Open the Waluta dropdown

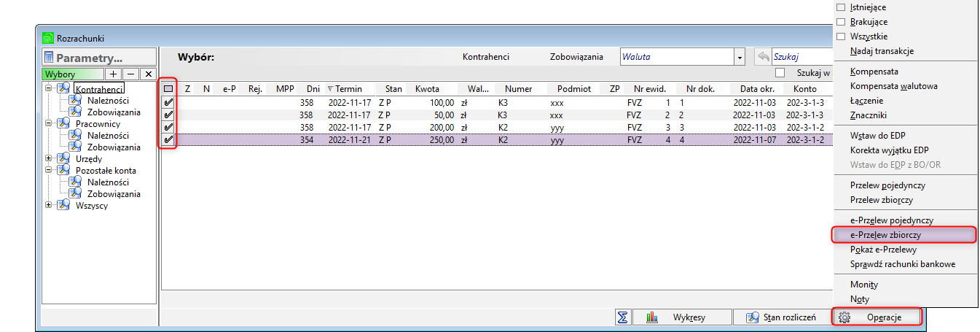pyautogui.click(x=740, y=57)
